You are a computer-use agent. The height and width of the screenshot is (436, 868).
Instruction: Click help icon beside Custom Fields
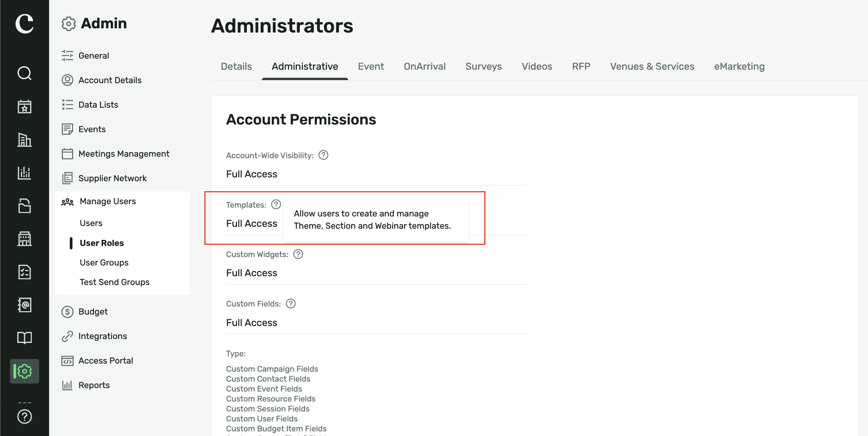291,303
